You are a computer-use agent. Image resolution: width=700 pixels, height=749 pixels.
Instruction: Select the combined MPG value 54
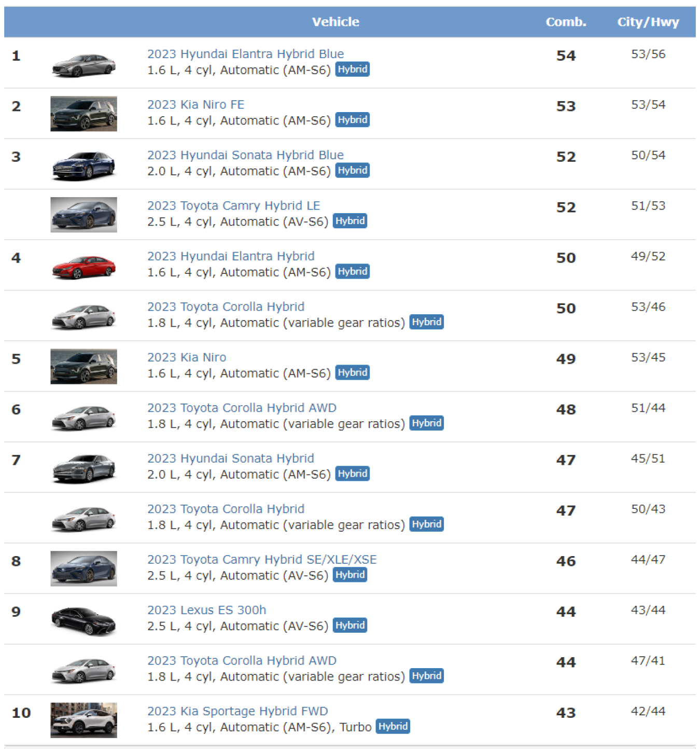[566, 56]
